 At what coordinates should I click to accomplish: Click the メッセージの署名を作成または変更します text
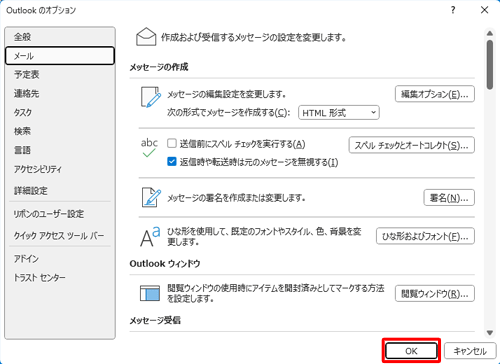pyautogui.click(x=236, y=198)
